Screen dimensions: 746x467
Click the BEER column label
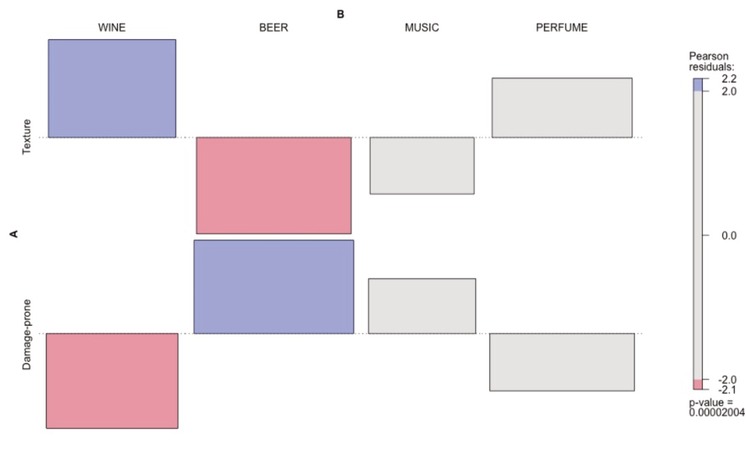(x=273, y=28)
